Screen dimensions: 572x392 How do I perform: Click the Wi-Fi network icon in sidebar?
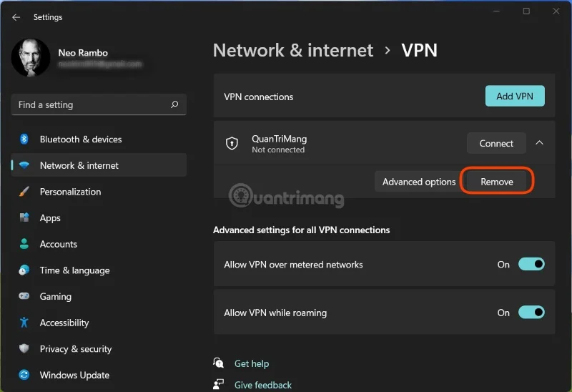click(24, 165)
